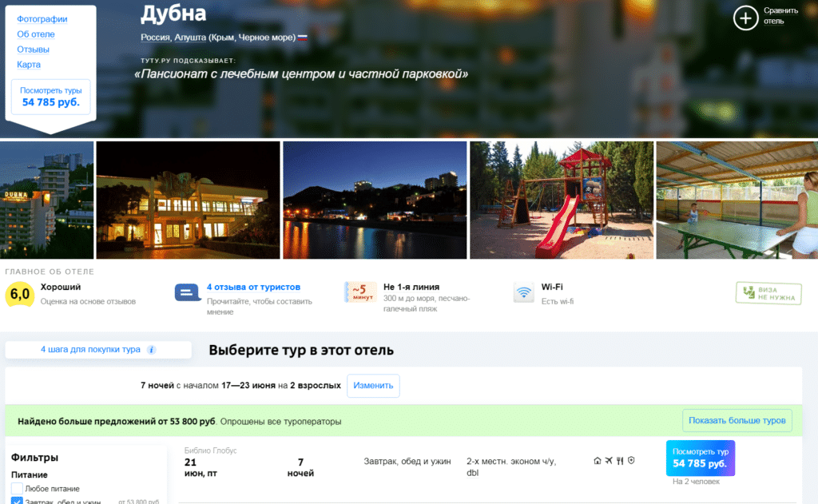Click the Не 1-я линия text
This screenshot has height=504, width=818.
(x=411, y=287)
